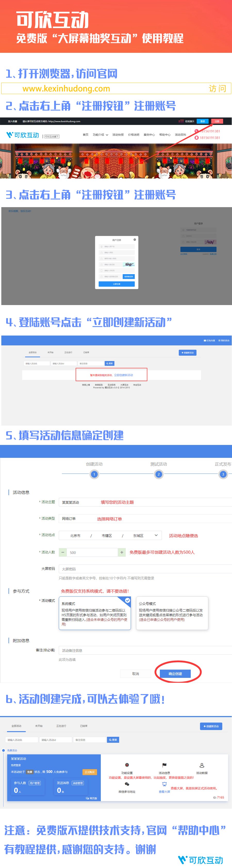Screen dimensions: 232x868
Task: Switch to 未开始 tab in step 6 list
Action: tap(39, 726)
